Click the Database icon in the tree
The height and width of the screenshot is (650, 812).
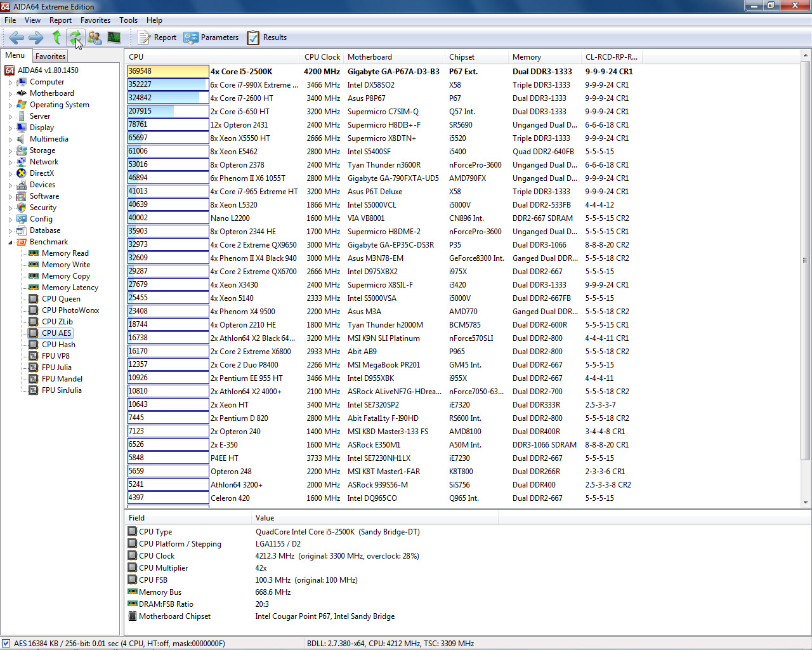[22, 230]
